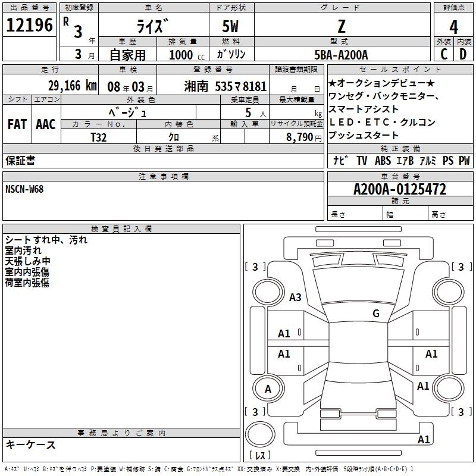Click the registration number 湘南 535 マ 8181
Viewport: 476px width, 476px height.
tap(226, 86)
